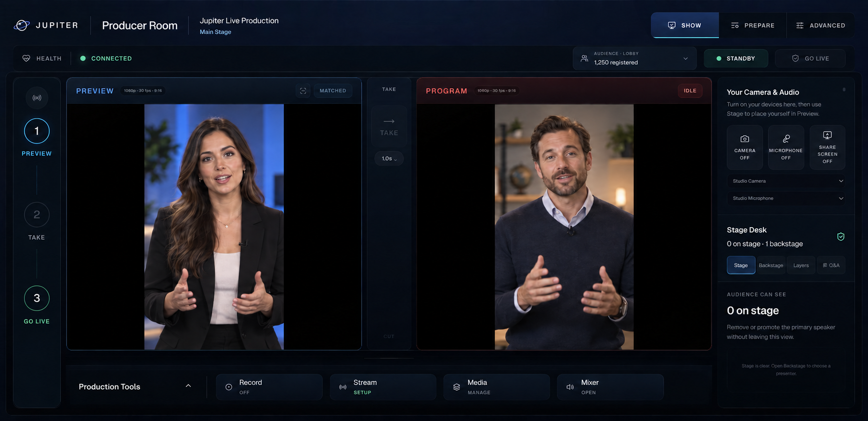Viewport: 868px width, 421px height.
Task: Collapse the Production Tools panel
Action: click(x=188, y=386)
